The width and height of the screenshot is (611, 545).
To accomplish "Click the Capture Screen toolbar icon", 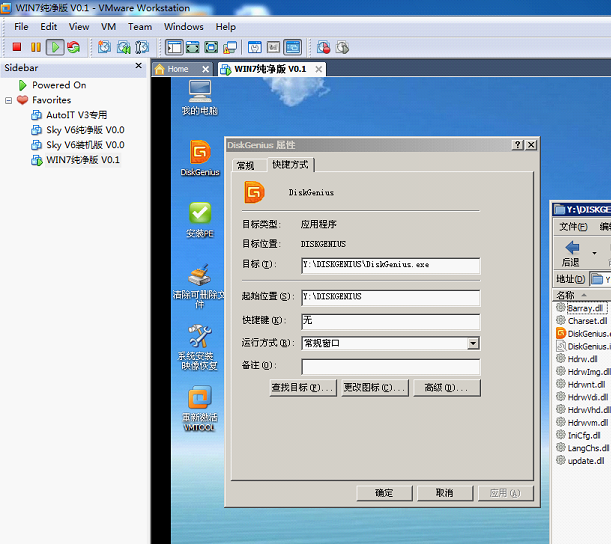I will [323, 47].
